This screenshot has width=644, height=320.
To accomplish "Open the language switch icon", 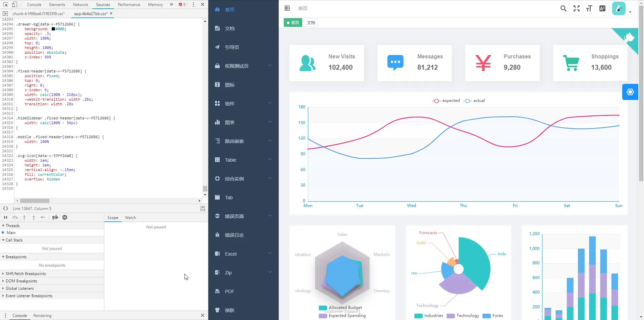I will pos(602,8).
